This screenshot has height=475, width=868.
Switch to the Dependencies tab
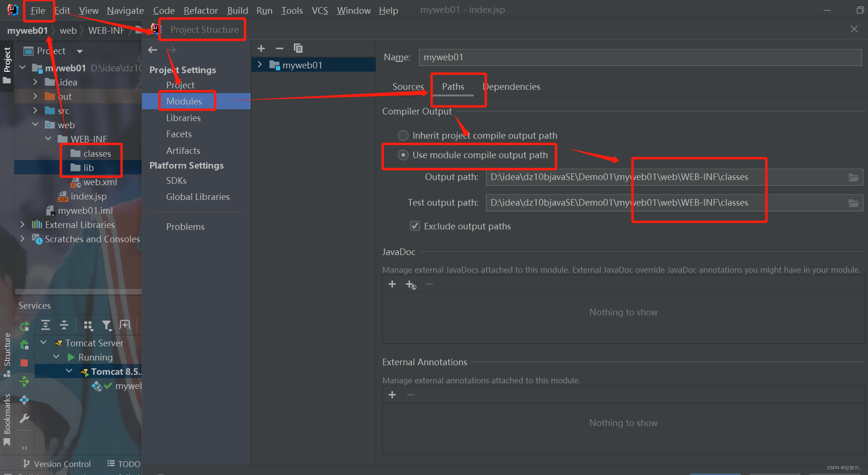point(511,86)
